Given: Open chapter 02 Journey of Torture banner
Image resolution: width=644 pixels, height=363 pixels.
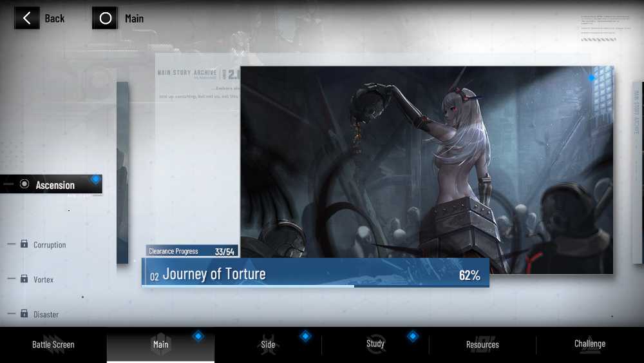Looking at the screenshot, I should 316,272.
